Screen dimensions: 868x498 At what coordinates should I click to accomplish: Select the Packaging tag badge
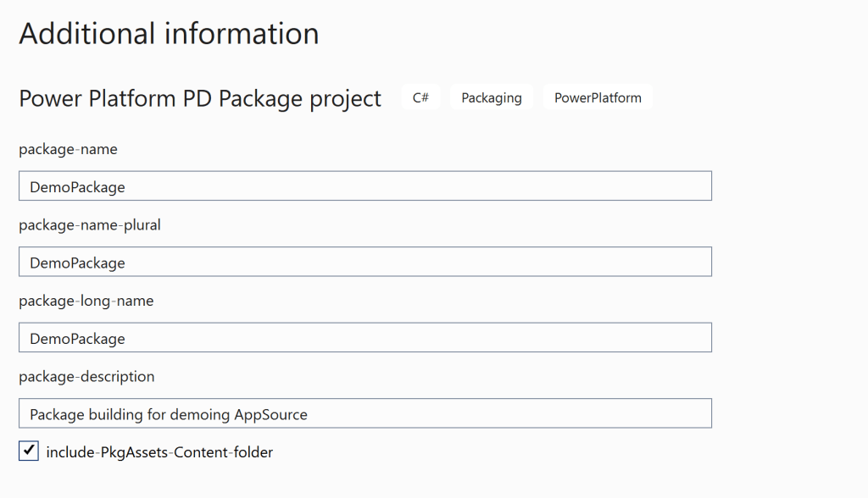pyautogui.click(x=491, y=97)
